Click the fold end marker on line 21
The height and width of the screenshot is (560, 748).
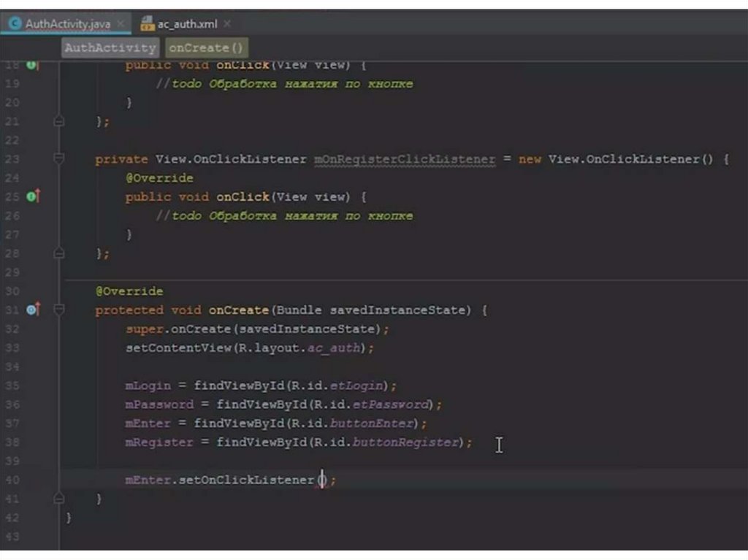(59, 121)
